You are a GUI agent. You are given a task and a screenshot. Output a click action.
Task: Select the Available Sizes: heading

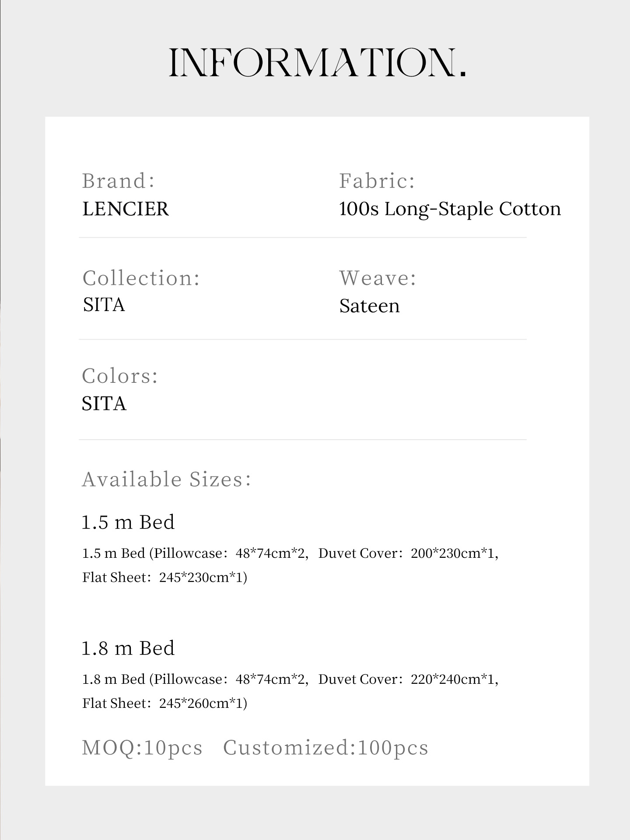(167, 479)
